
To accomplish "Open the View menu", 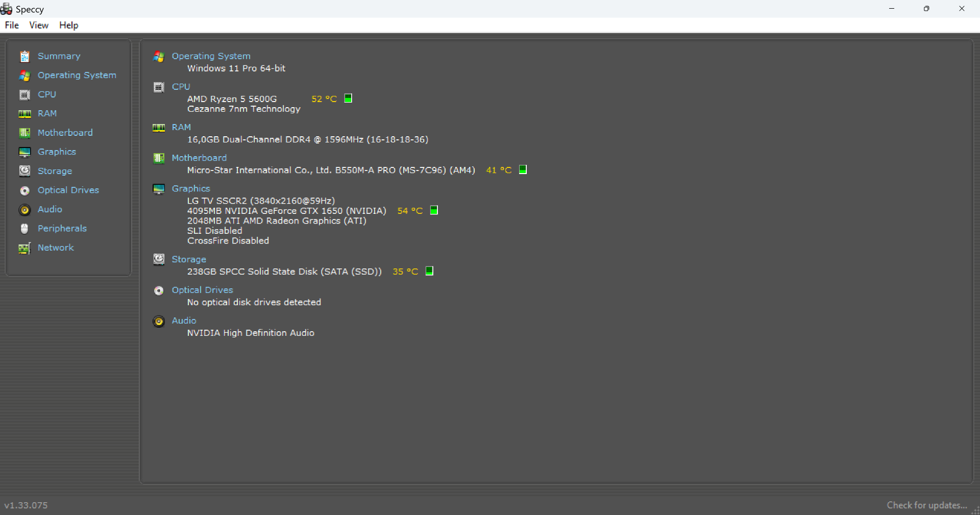I will tap(39, 25).
